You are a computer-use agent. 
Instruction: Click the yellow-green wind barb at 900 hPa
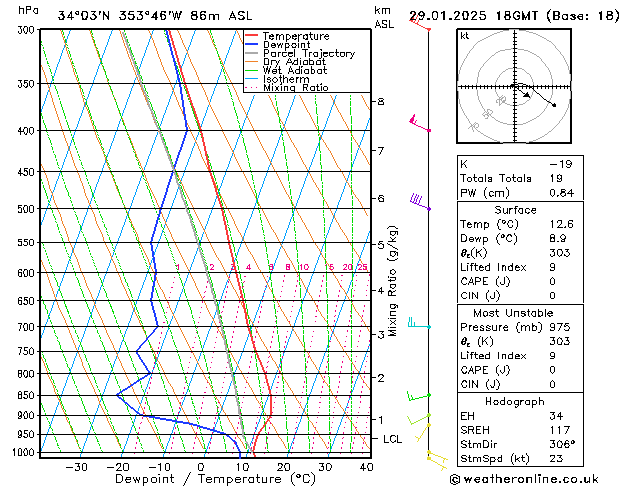click(419, 419)
